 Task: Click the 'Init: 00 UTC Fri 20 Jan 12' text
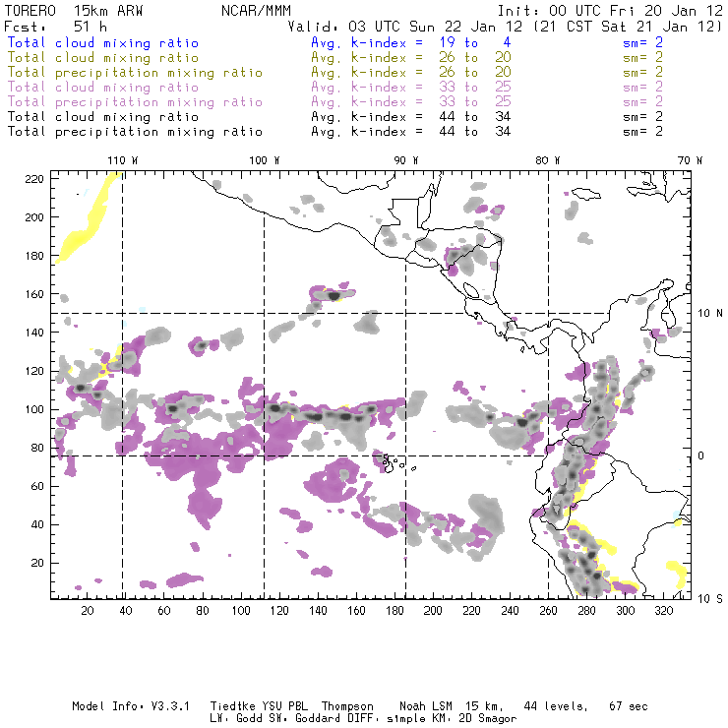[x=610, y=11]
